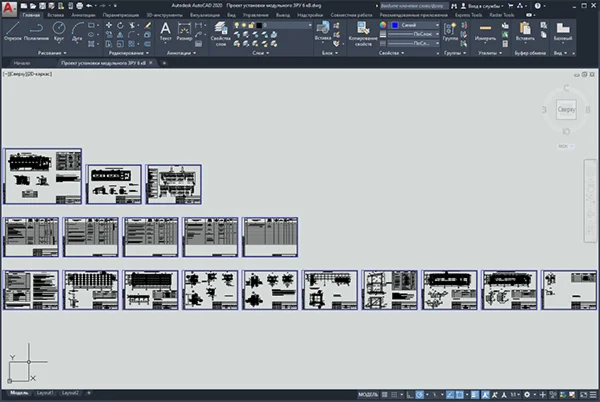Expand the Блок panel dropdown

coord(329,53)
